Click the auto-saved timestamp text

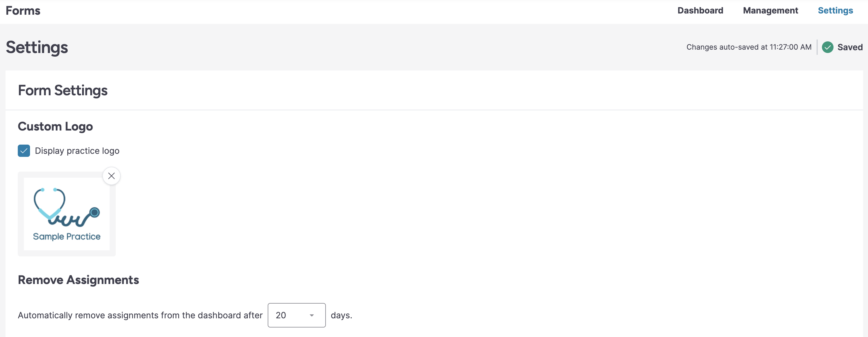749,47
